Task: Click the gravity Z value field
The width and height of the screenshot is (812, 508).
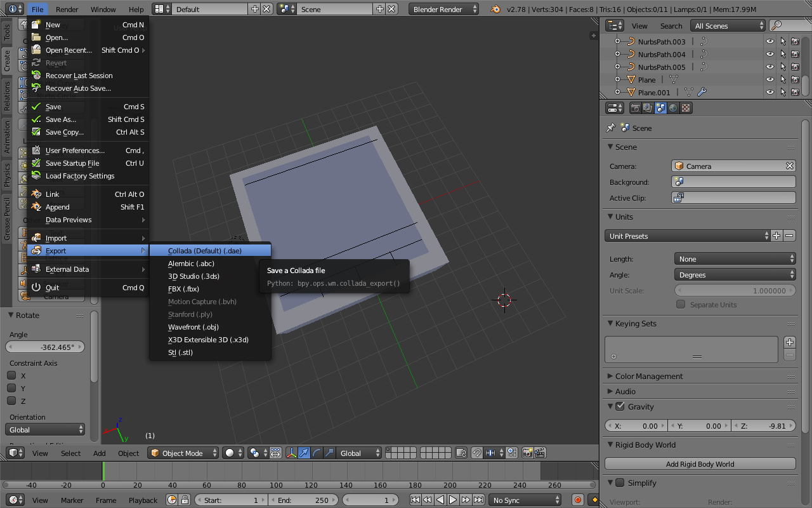Action: 763,426
